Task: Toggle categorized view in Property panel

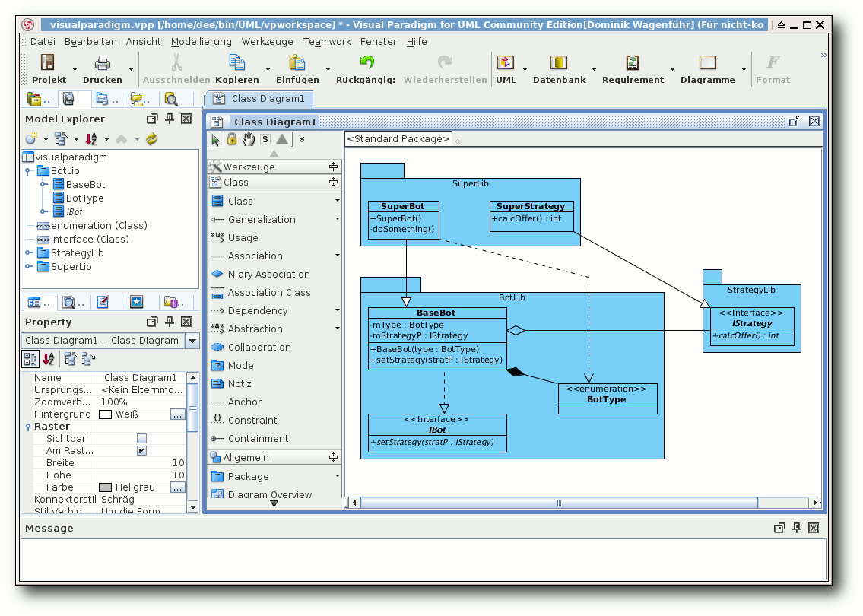Action: pos(30,359)
